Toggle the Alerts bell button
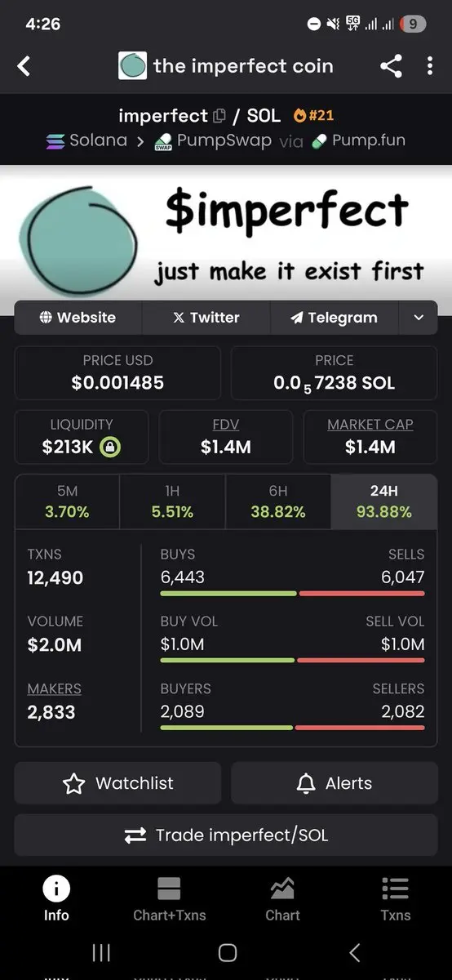Viewport: 452px width, 980px height. coord(334,783)
